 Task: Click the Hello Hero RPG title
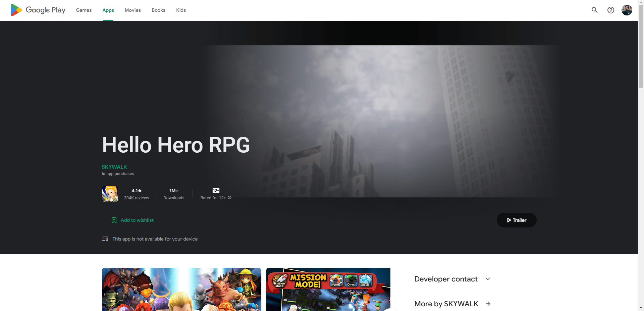tap(176, 145)
